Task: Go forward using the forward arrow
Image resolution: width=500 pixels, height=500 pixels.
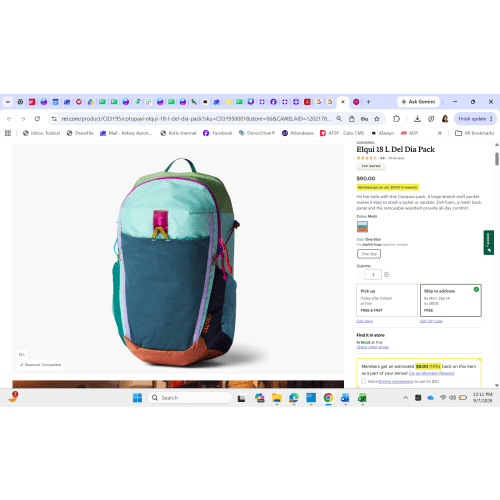Action: coord(23,119)
